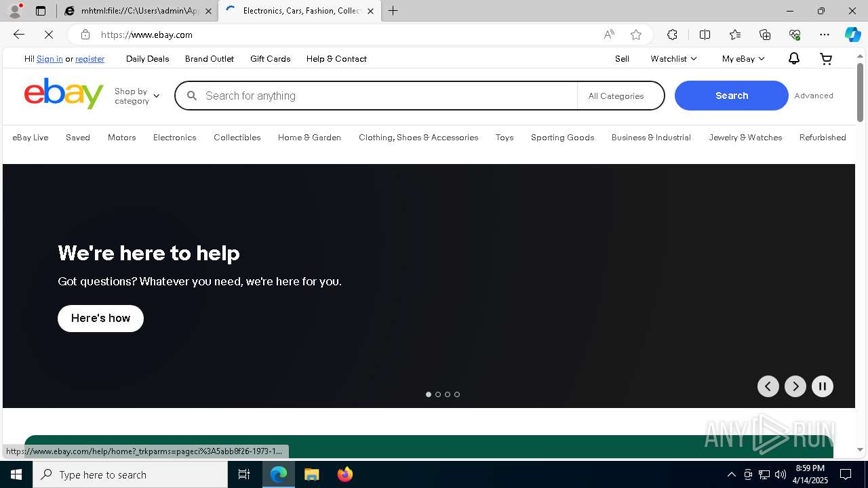Stop page loading with the X button

tap(49, 35)
